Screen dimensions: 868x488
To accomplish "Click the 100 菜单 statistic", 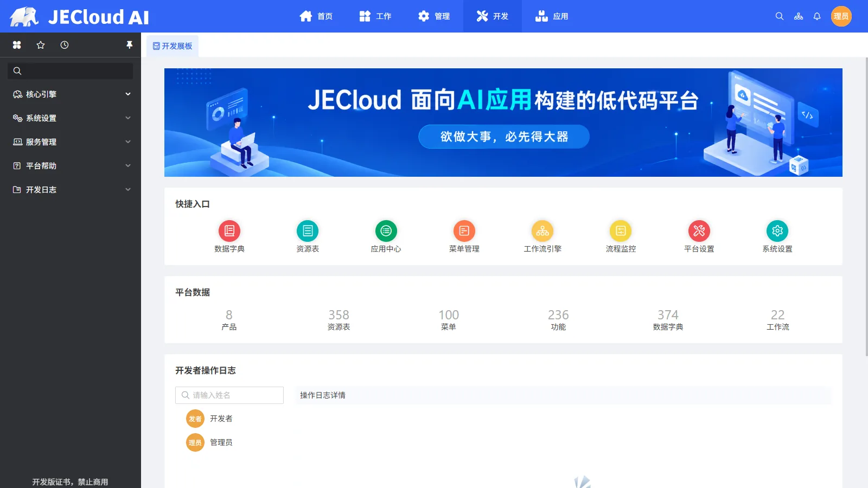I will tap(449, 320).
